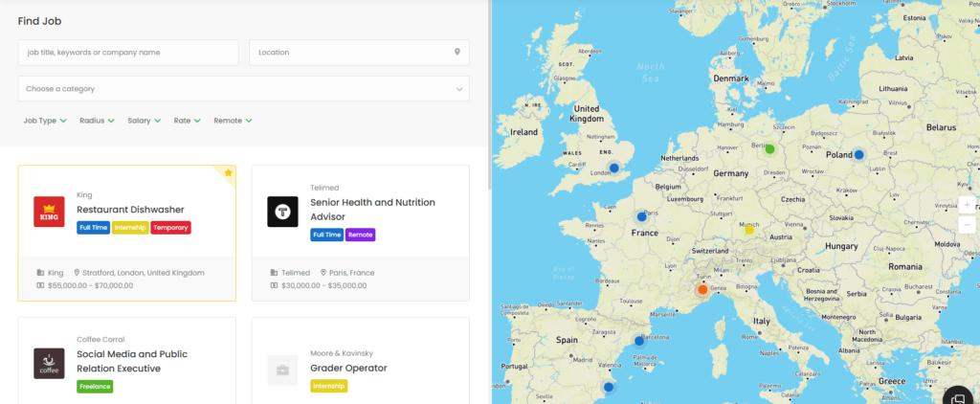Click the Freelance tag on Coffee Corral job
Screen dimensions: 980x404
tap(95, 387)
